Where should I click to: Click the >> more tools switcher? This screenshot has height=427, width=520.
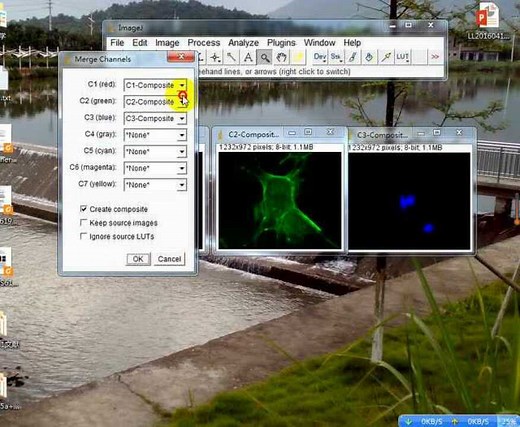tap(435, 57)
